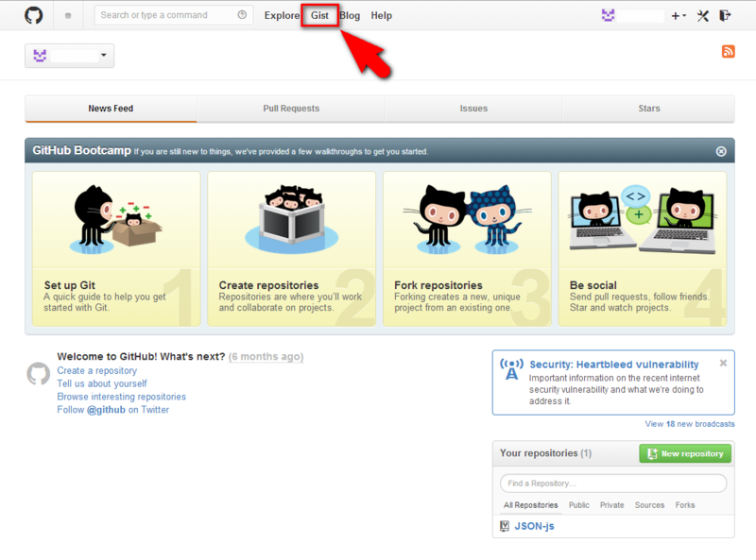The width and height of the screenshot is (756, 560).
Task: Select the Private repositories filter
Action: (x=611, y=505)
